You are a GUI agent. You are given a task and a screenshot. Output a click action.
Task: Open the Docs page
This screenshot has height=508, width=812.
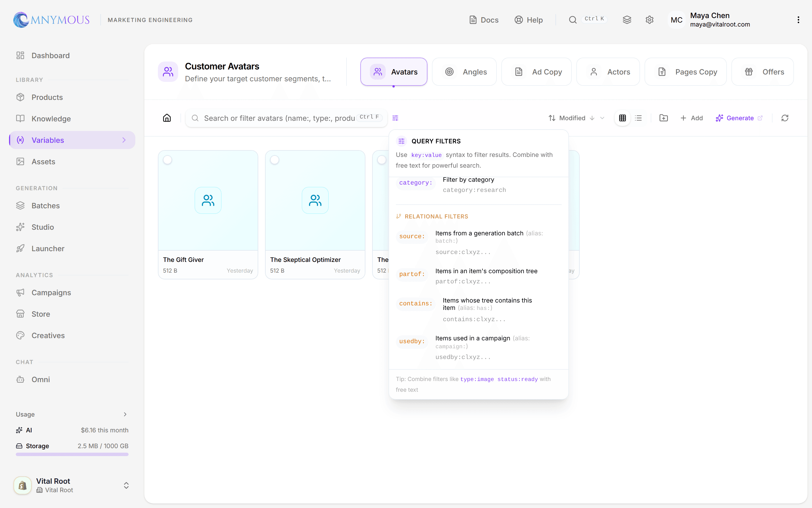[484, 20]
